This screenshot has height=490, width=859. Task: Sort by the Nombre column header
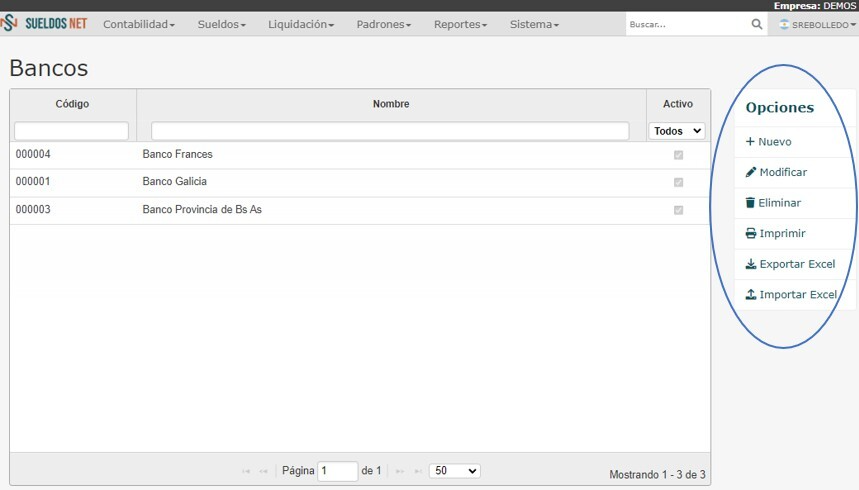pyautogui.click(x=391, y=104)
